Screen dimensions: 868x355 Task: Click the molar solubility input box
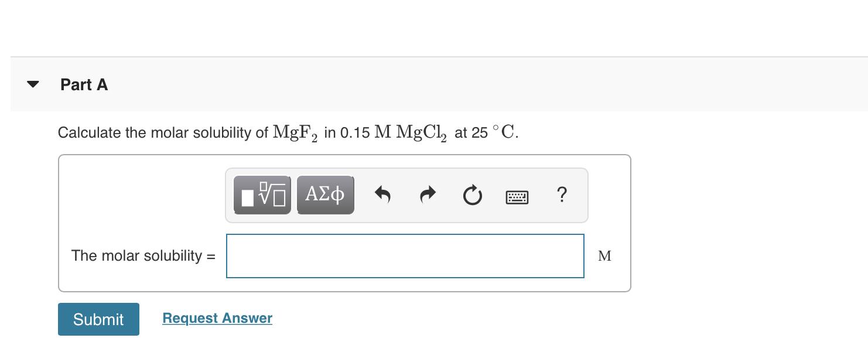click(x=405, y=255)
